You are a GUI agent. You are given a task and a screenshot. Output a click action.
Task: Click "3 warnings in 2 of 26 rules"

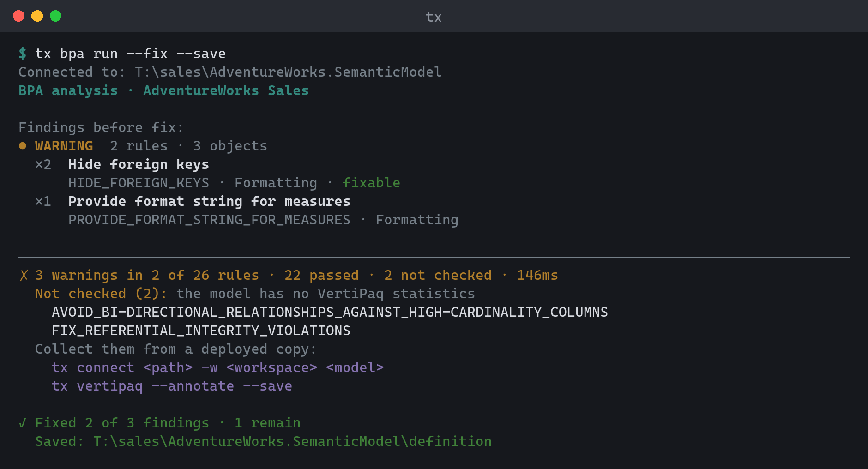(x=147, y=275)
